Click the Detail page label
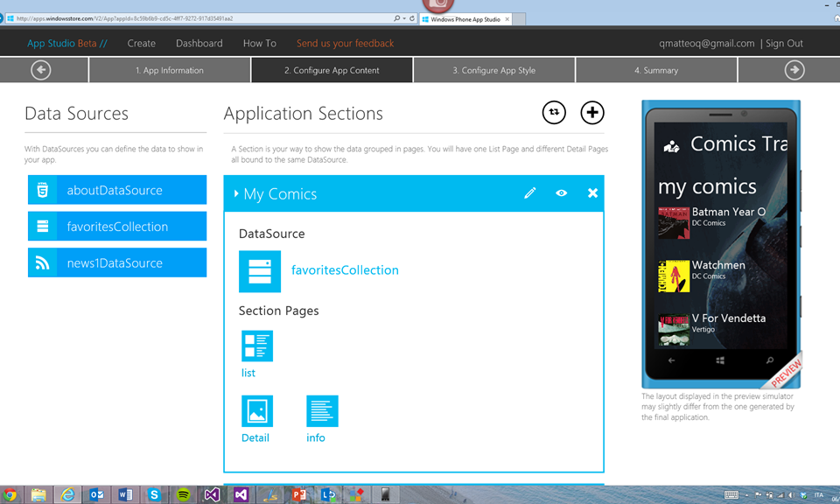The image size is (840, 504). click(x=255, y=437)
